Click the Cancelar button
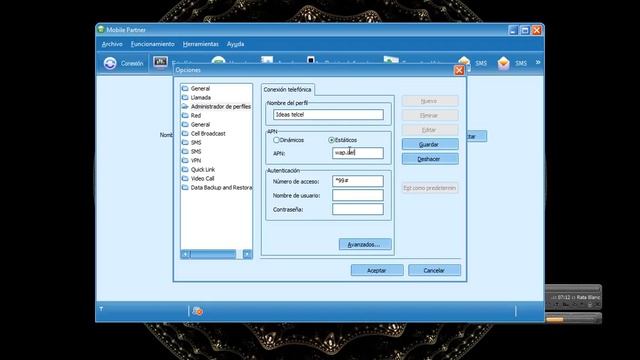 [x=434, y=270]
